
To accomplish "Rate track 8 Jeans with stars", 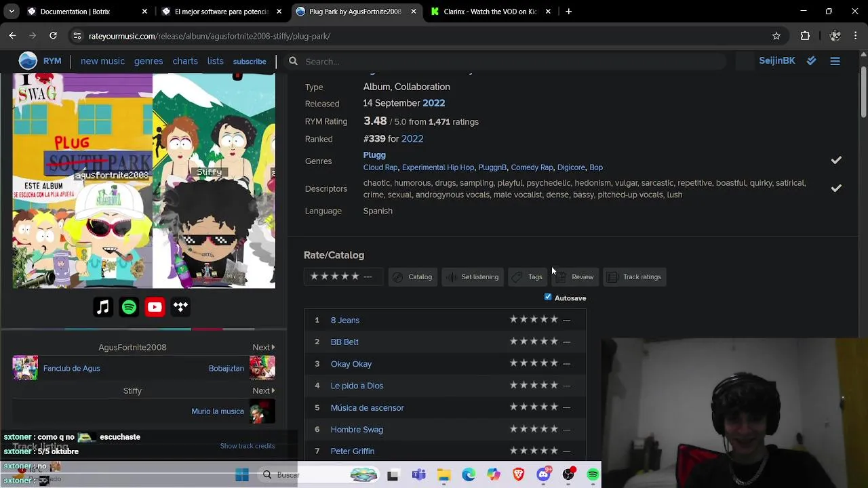I will [534, 319].
